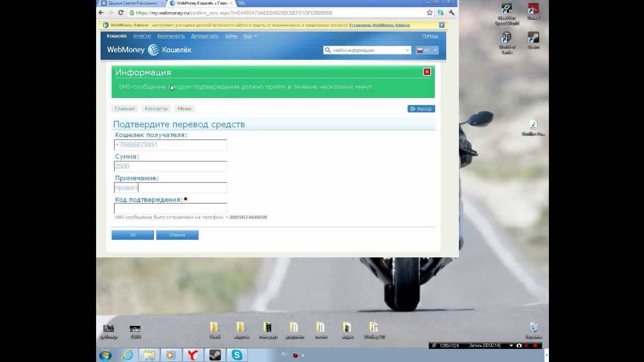Open the песни folder on desktop
Viewport: 644px width, 362px height.
(x=321, y=330)
